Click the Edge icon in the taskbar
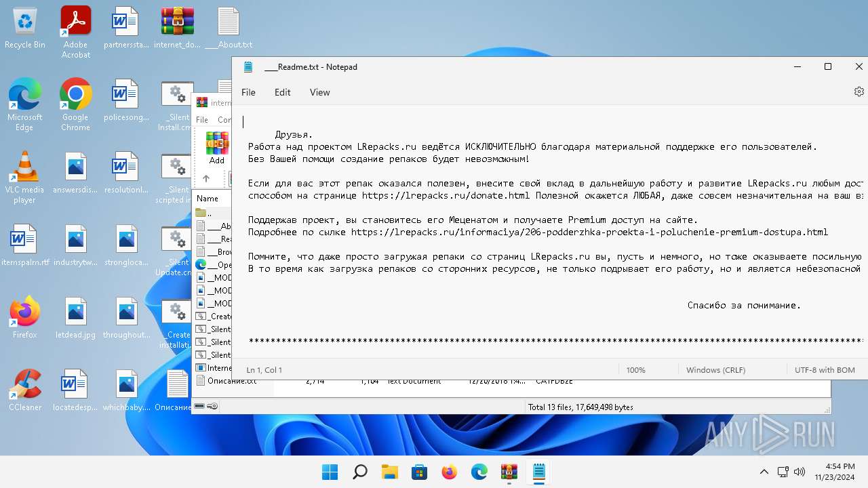Screen dimensions: 868x488 tap(479, 472)
